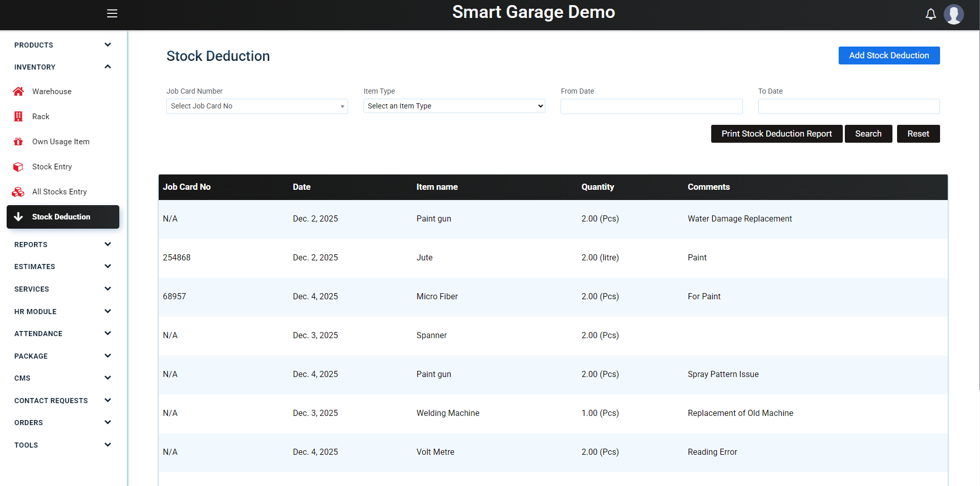Screen dimensions: 980x486
Task: Click the From Date input field
Action: pos(651,106)
